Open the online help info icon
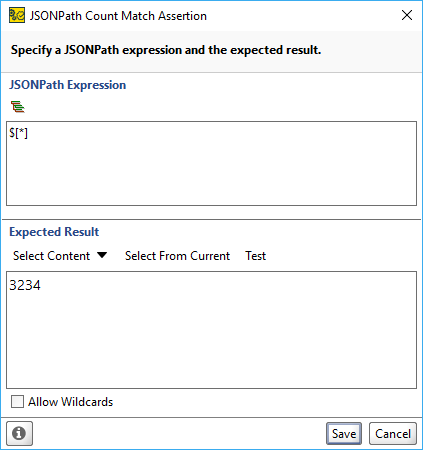The width and height of the screenshot is (423, 450). pyautogui.click(x=19, y=433)
